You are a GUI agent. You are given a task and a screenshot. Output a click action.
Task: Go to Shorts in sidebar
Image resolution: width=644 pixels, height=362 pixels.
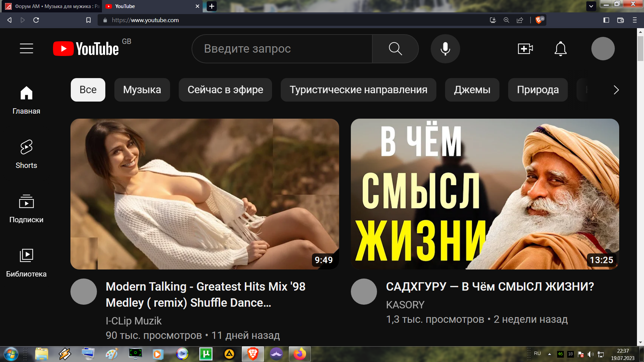coord(26,154)
